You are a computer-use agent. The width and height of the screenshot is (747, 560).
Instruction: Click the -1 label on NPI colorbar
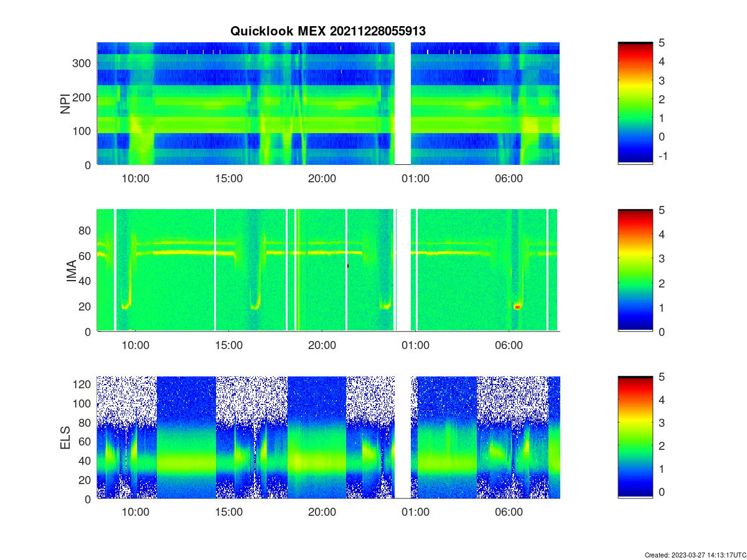663,156
